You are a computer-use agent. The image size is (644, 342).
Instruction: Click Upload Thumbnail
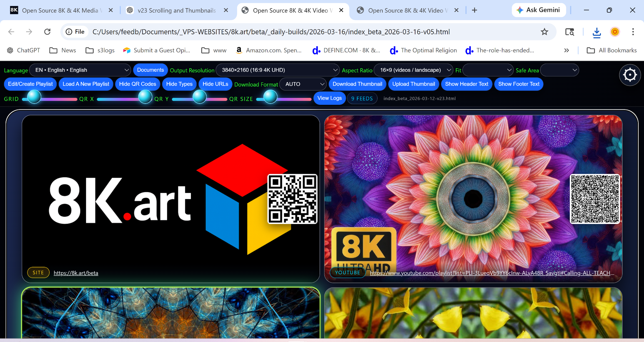(414, 84)
